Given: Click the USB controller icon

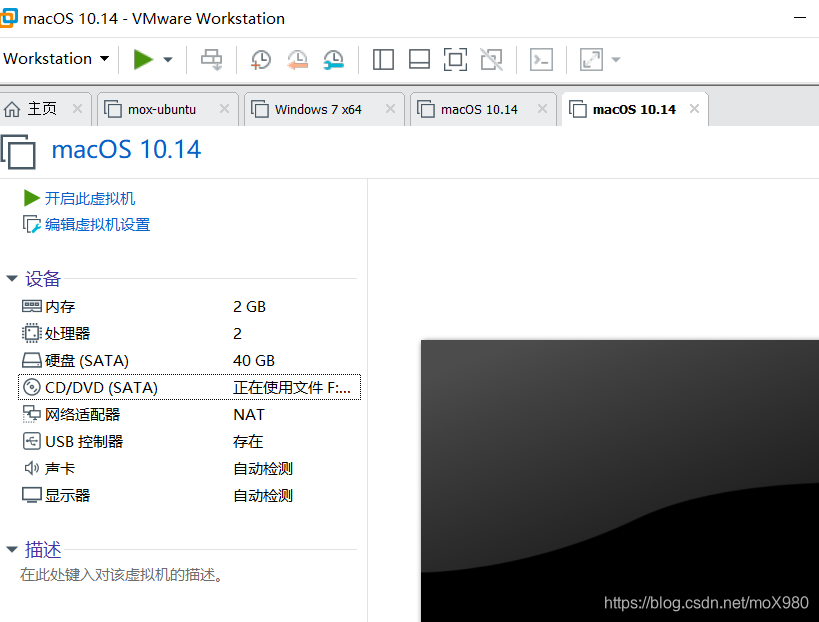Looking at the screenshot, I should click(x=31, y=441).
